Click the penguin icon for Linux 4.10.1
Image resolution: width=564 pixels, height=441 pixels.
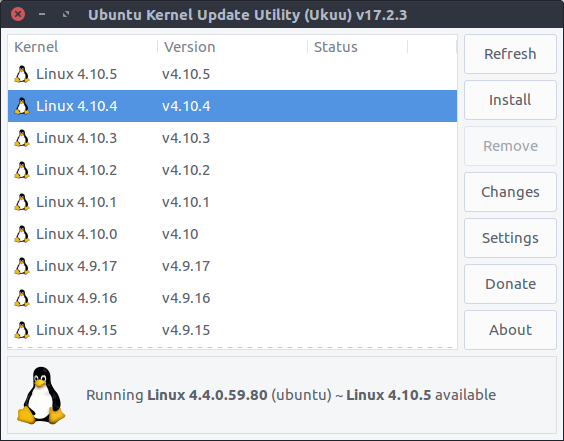pyautogui.click(x=22, y=202)
